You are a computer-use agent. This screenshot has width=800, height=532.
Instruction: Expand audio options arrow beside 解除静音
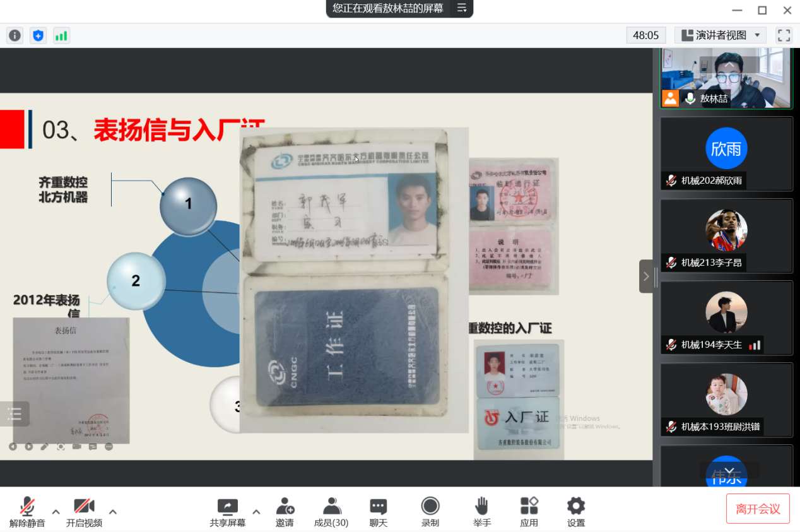(x=56, y=511)
